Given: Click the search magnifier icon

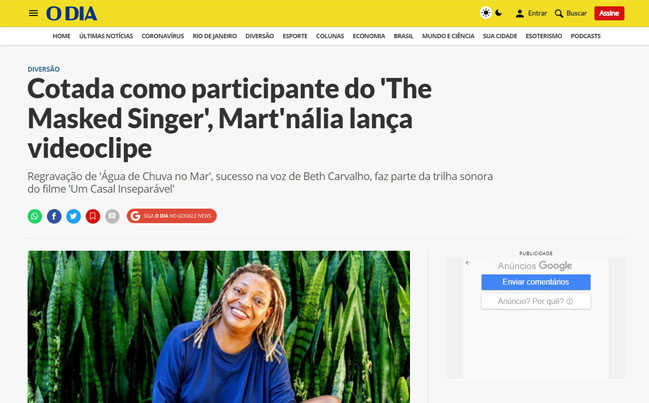Looking at the screenshot, I should pyautogui.click(x=559, y=13).
